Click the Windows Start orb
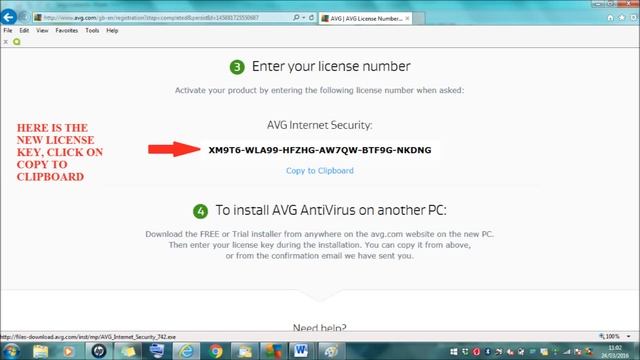The image size is (640, 360). click(x=11, y=351)
